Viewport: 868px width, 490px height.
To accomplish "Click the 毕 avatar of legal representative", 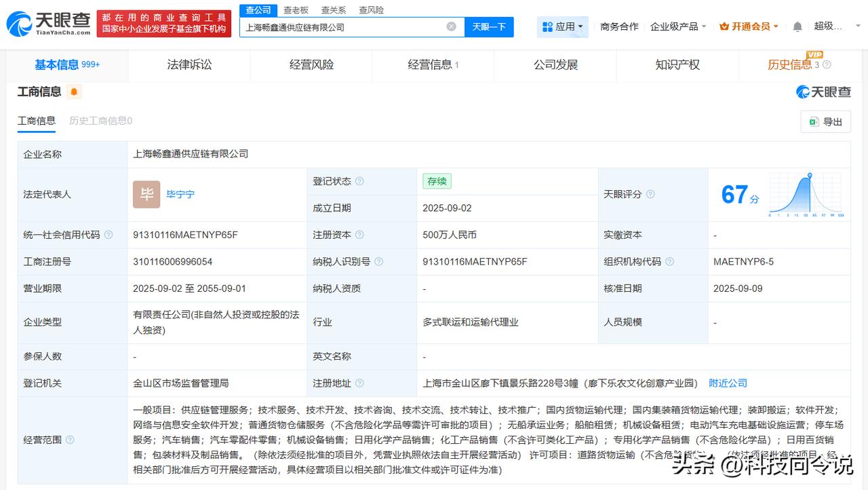I will tap(146, 194).
